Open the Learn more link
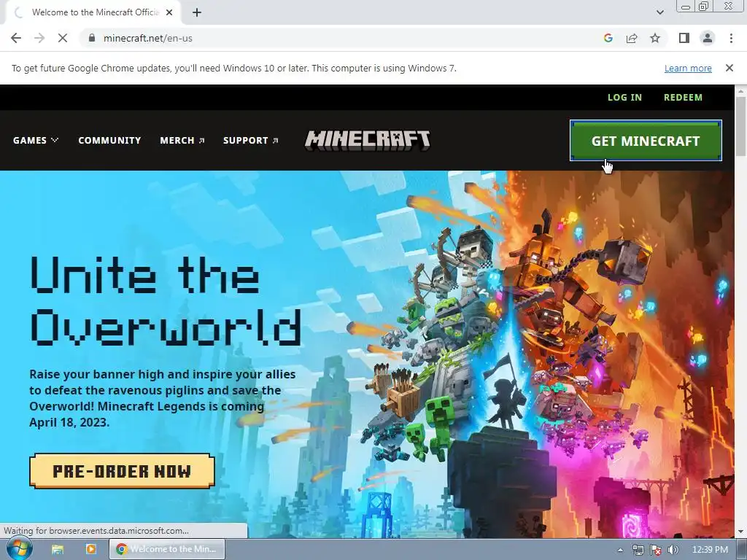This screenshot has width=747, height=560. 688,68
